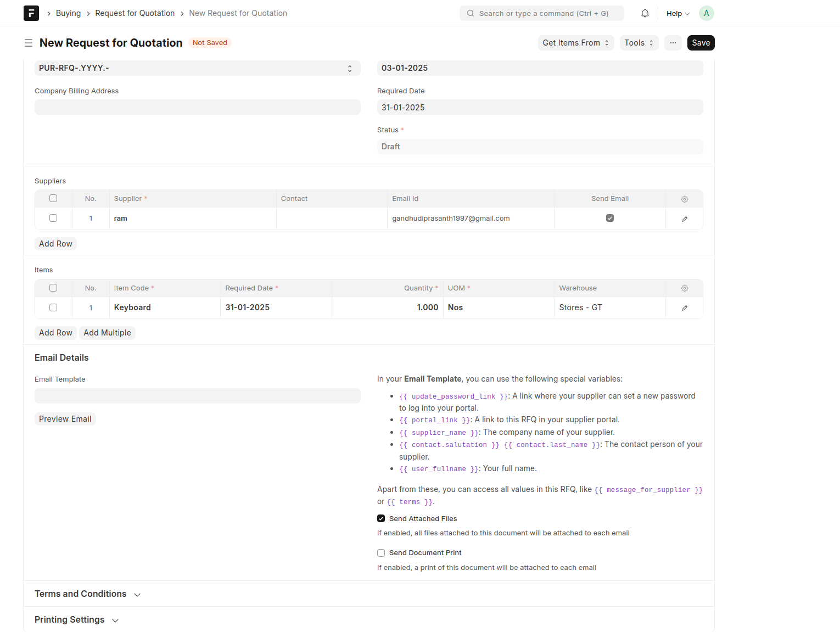This screenshot has height=632, width=840.
Task: Select supplier row ram checkbox
Action: coord(53,218)
